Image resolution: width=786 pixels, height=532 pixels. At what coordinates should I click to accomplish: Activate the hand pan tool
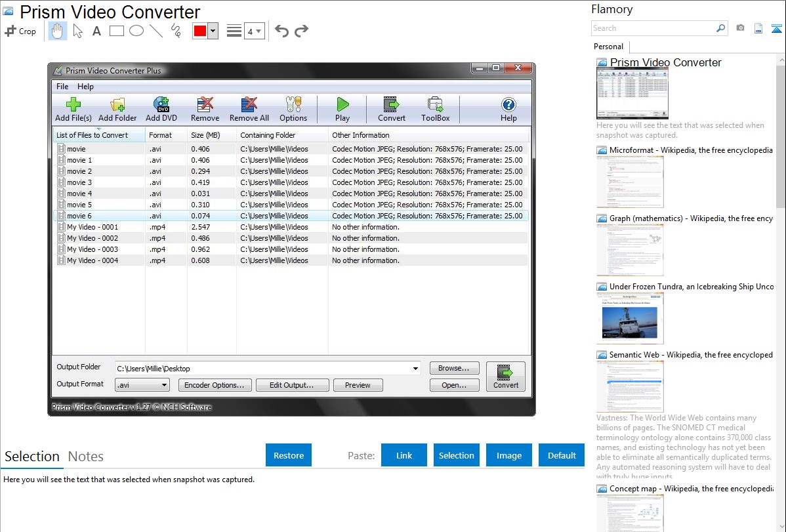tap(57, 31)
